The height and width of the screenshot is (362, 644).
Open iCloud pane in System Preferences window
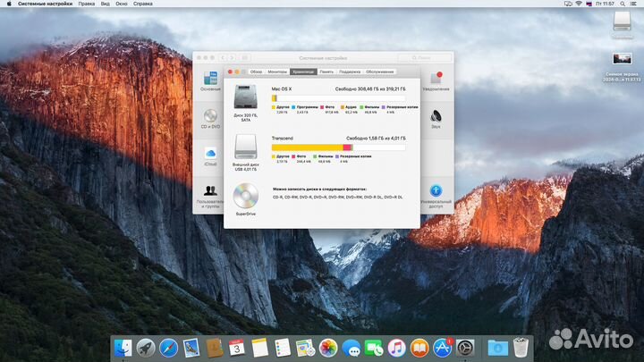(x=210, y=156)
